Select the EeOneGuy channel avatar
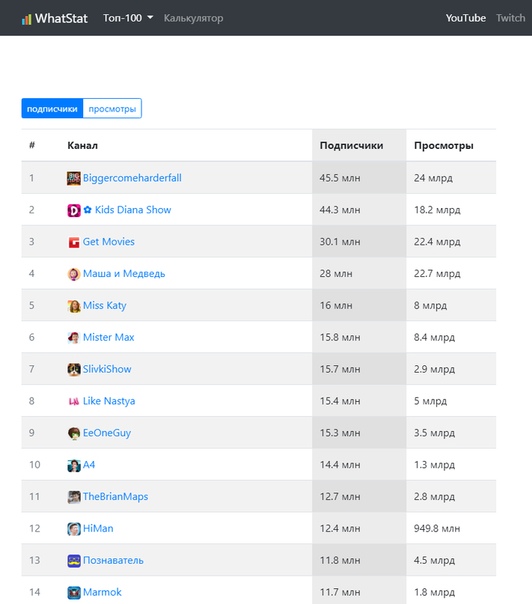Viewport: 532px width, 604px height. [74, 433]
